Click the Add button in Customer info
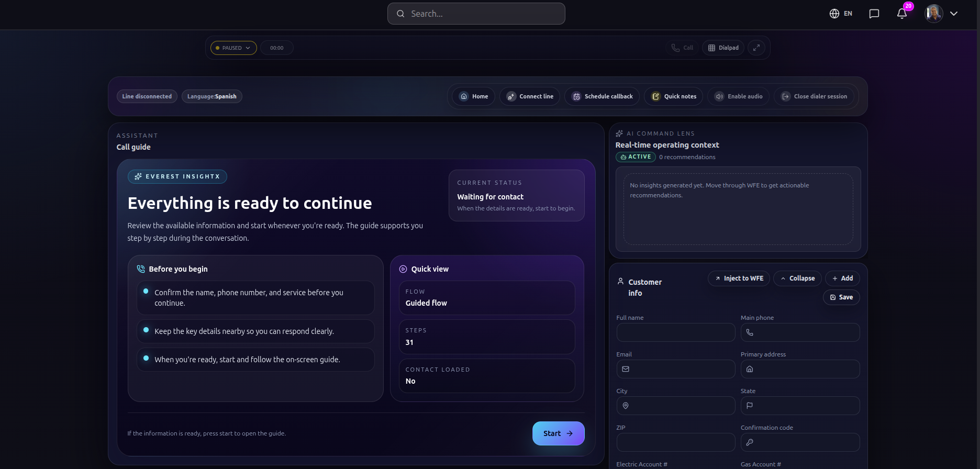Image resolution: width=980 pixels, height=469 pixels. click(x=842, y=278)
